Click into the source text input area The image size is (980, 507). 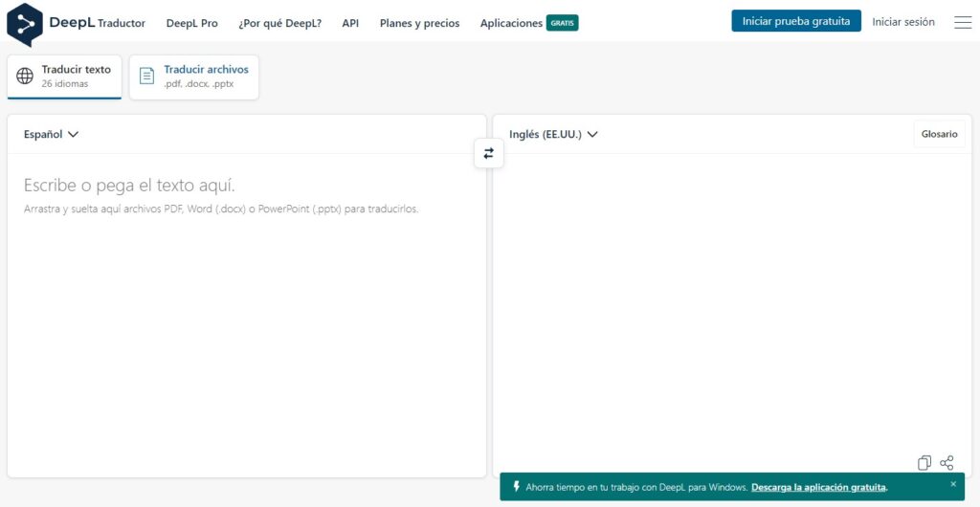tap(246, 316)
